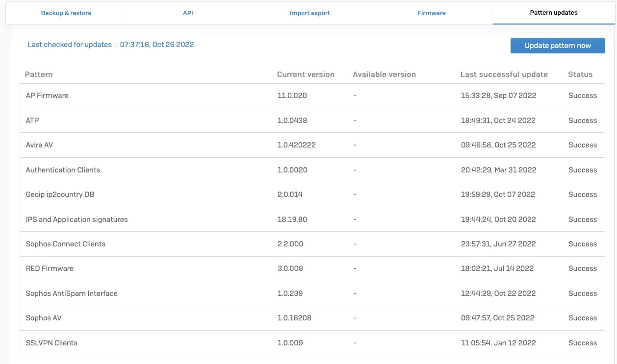Click the Success status for Sophos AntiSpam Interface

pyautogui.click(x=583, y=293)
